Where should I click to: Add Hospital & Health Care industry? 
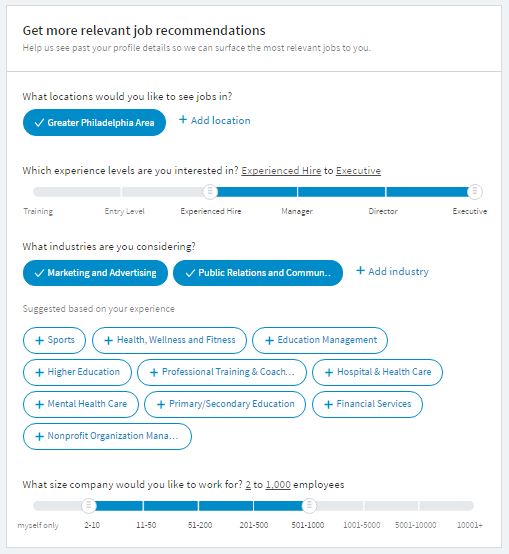(377, 372)
